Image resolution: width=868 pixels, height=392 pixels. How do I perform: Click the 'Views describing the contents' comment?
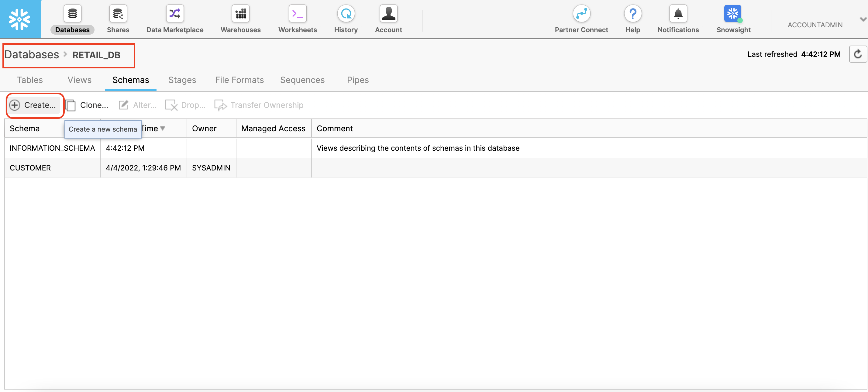pyautogui.click(x=418, y=148)
